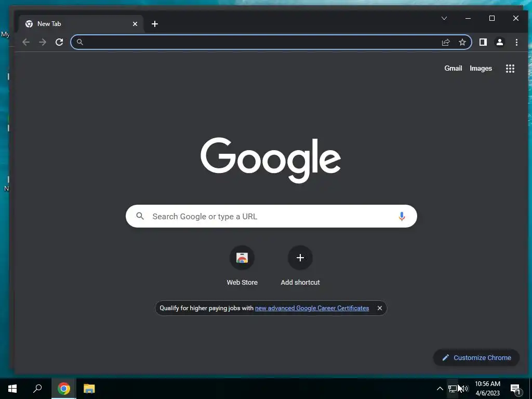Open Windows taskbar search
532x399 pixels.
[x=37, y=389]
